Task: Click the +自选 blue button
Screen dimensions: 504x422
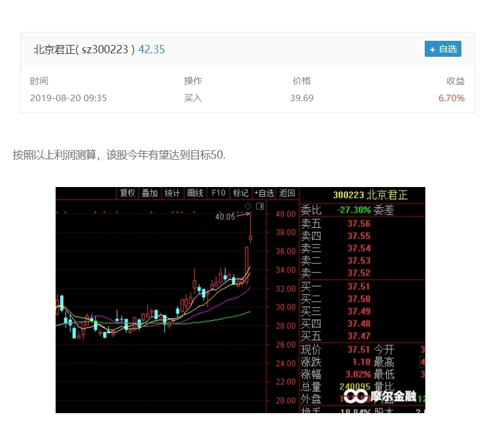Action: (x=442, y=49)
